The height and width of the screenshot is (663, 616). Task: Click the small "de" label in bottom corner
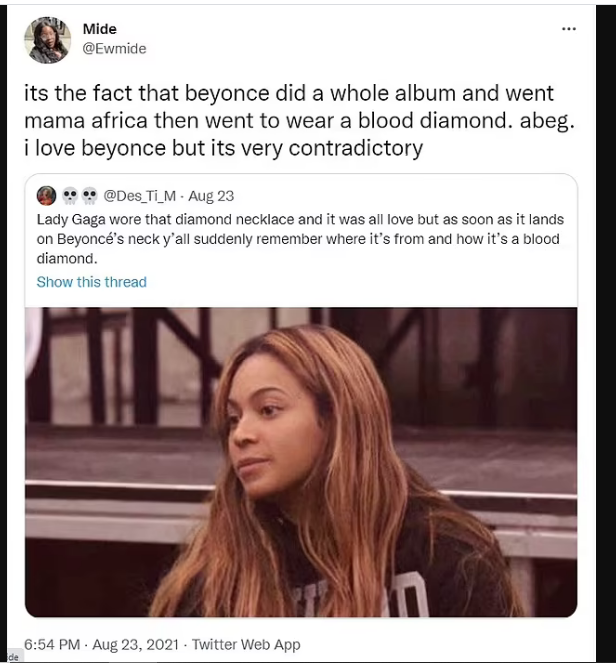14,657
